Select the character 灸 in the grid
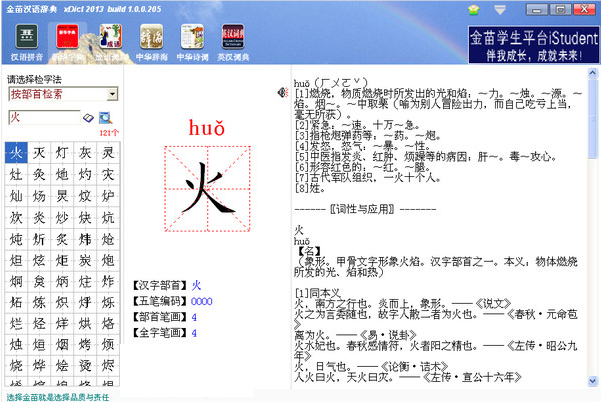 [39, 174]
